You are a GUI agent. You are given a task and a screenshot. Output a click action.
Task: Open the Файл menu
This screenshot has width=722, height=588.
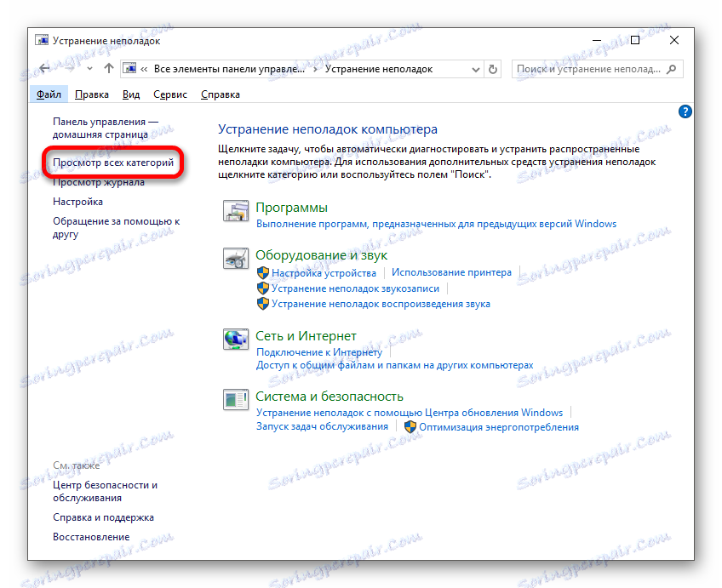(49, 94)
